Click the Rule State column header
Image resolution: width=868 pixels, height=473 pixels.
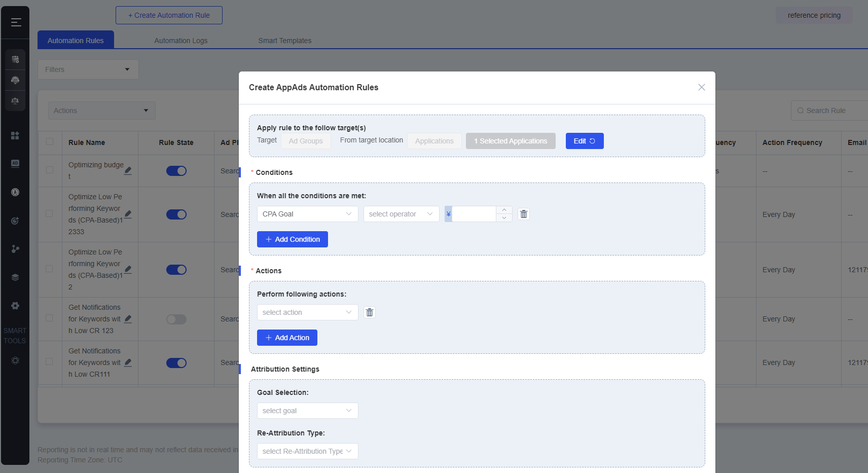(176, 142)
